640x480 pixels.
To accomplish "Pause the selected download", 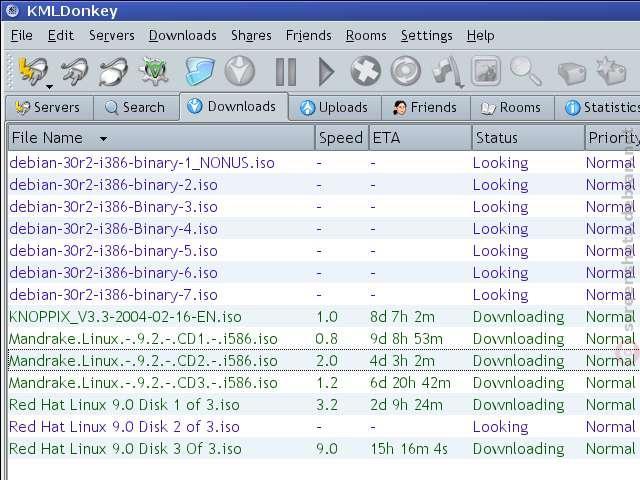I will coord(286,72).
